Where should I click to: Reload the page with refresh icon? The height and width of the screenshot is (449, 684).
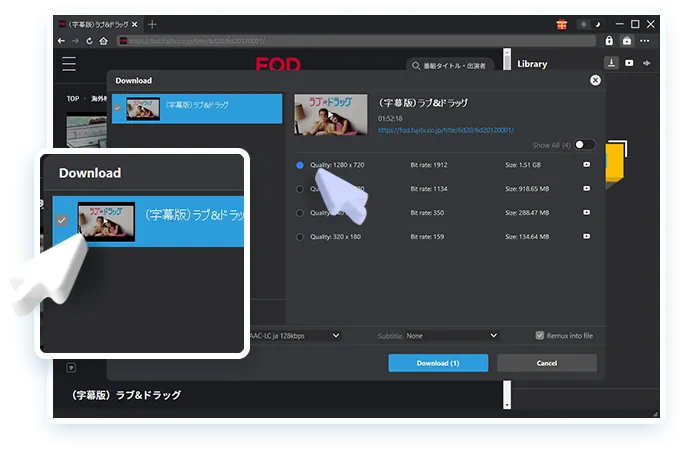point(89,41)
